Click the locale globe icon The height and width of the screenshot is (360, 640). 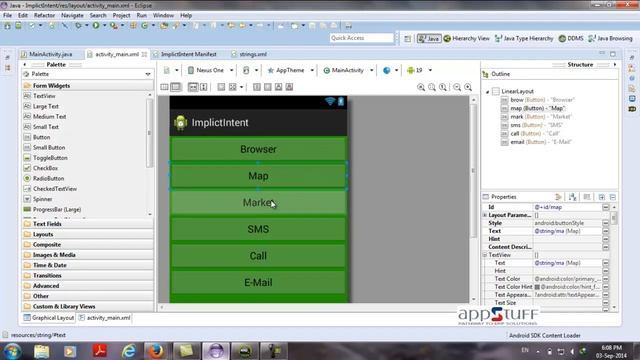pyautogui.click(x=387, y=70)
